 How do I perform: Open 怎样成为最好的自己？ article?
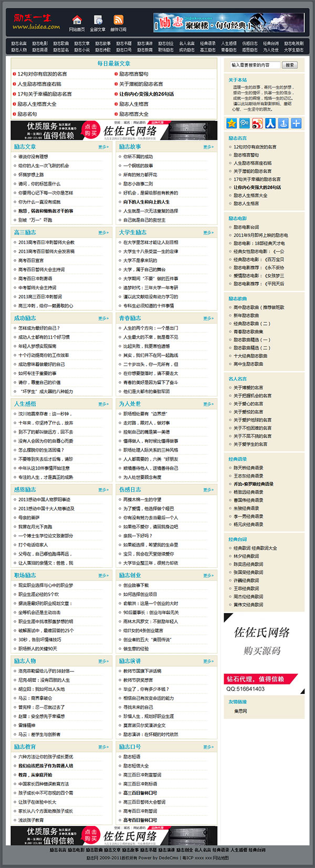39,328
